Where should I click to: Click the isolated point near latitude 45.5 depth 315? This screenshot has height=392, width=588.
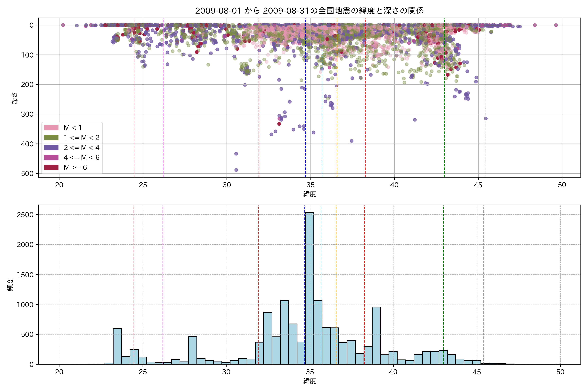486,119
